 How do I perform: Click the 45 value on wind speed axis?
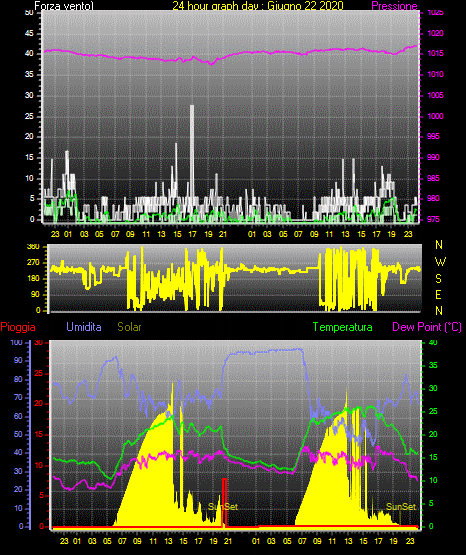pyautogui.click(x=29, y=33)
